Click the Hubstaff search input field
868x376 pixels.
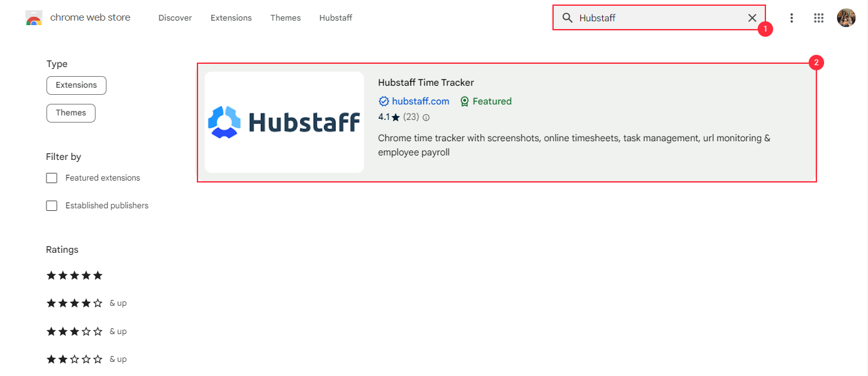[659, 18]
